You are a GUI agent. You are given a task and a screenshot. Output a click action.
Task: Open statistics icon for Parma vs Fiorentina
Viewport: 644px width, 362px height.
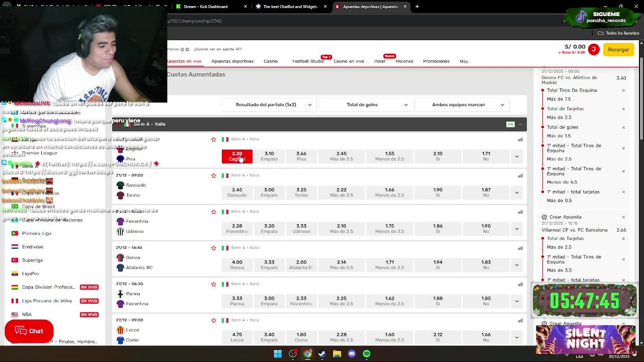pyautogui.click(x=520, y=284)
